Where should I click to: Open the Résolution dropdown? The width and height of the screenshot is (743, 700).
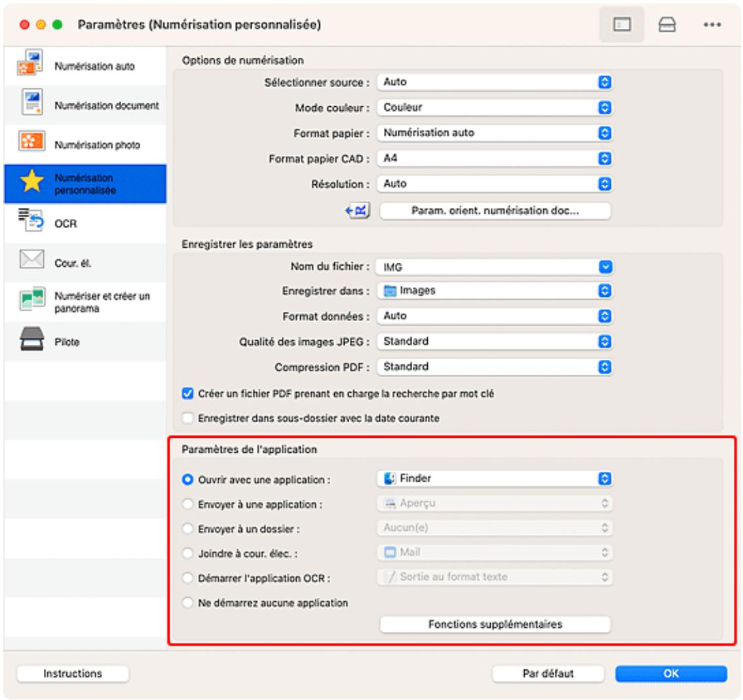[x=495, y=184]
